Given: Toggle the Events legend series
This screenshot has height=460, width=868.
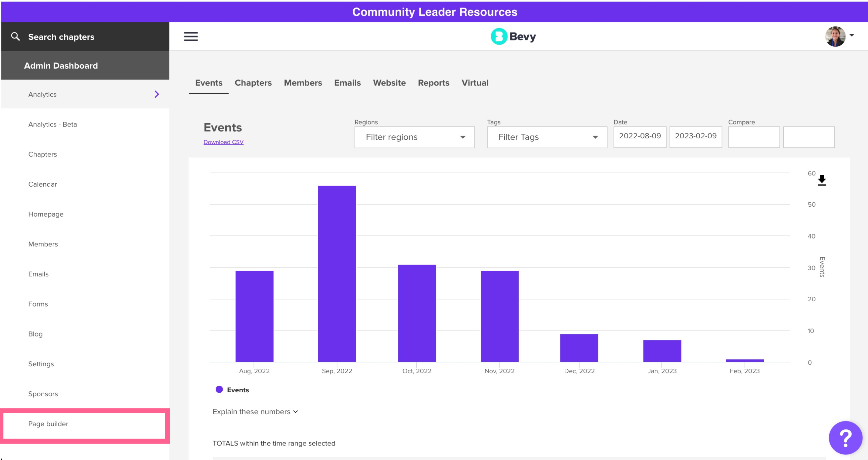Looking at the screenshot, I should point(232,390).
